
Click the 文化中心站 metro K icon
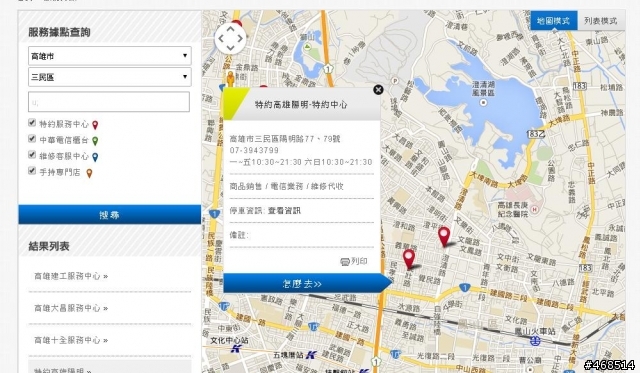pos(236,349)
